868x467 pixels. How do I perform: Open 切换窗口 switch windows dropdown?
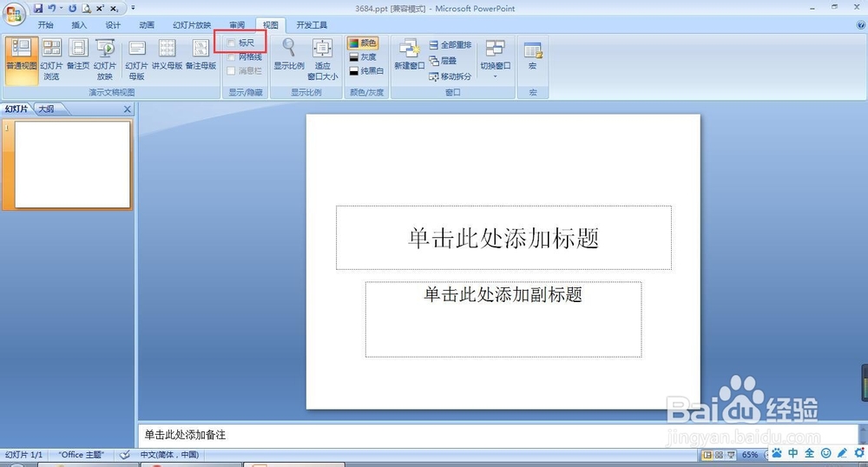point(496,58)
